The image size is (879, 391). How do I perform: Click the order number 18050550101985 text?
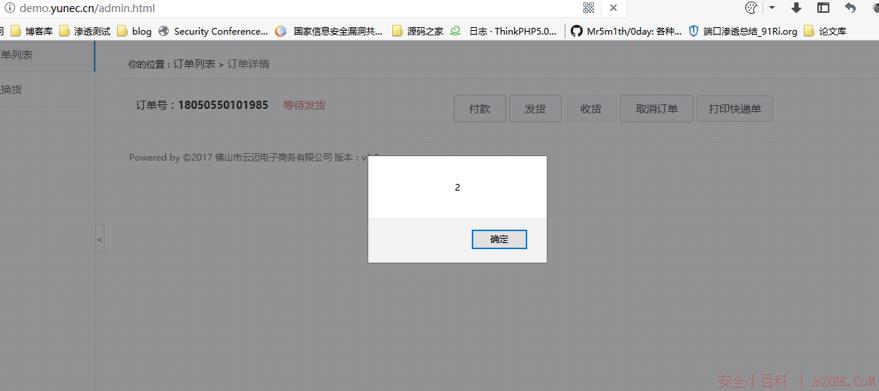[223, 105]
